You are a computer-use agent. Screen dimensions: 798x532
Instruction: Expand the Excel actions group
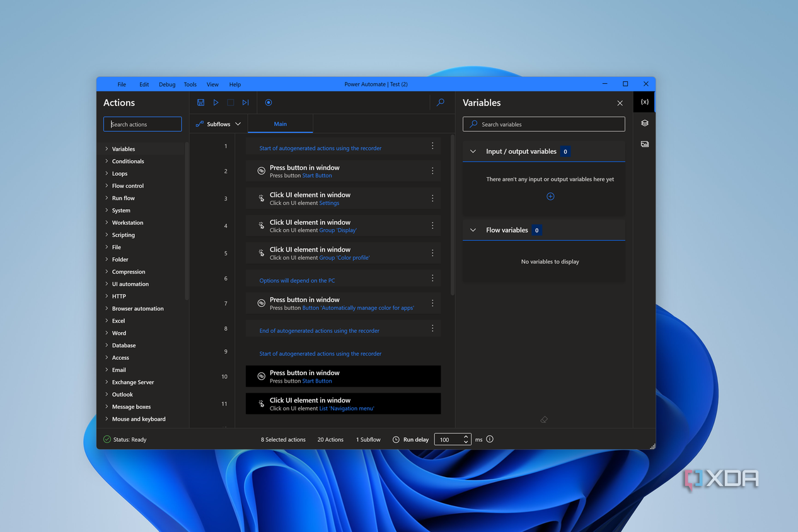tap(107, 321)
